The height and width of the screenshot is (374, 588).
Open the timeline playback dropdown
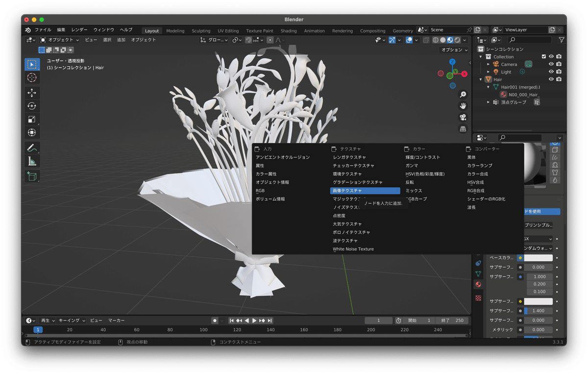[48, 320]
